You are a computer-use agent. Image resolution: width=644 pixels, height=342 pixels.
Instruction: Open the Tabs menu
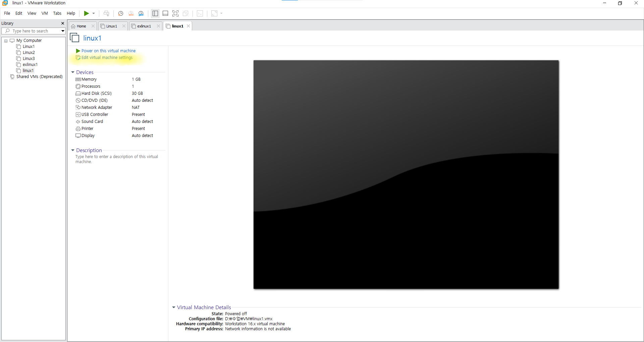pos(57,13)
